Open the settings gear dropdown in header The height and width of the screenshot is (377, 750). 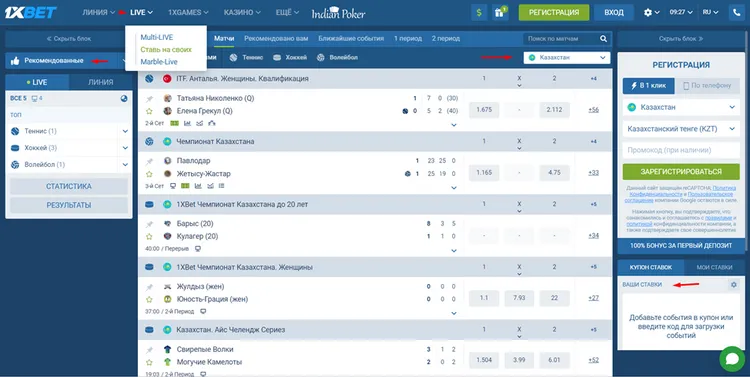651,13
